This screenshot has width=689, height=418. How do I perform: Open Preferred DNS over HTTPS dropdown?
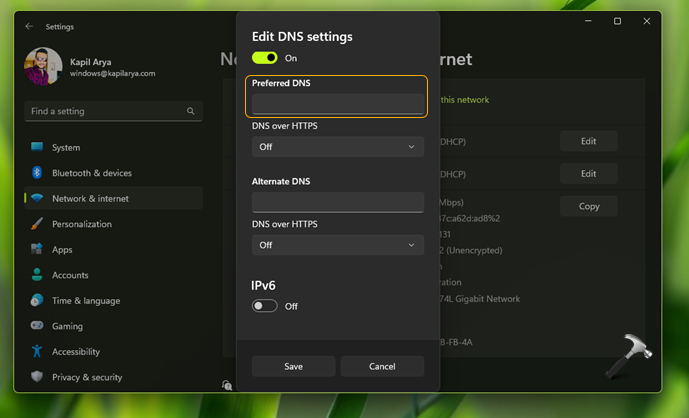[337, 147]
